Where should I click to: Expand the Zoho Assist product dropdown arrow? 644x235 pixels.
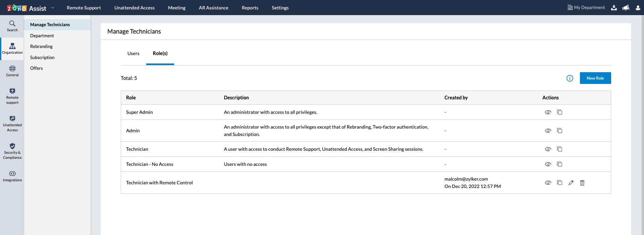pos(53,8)
